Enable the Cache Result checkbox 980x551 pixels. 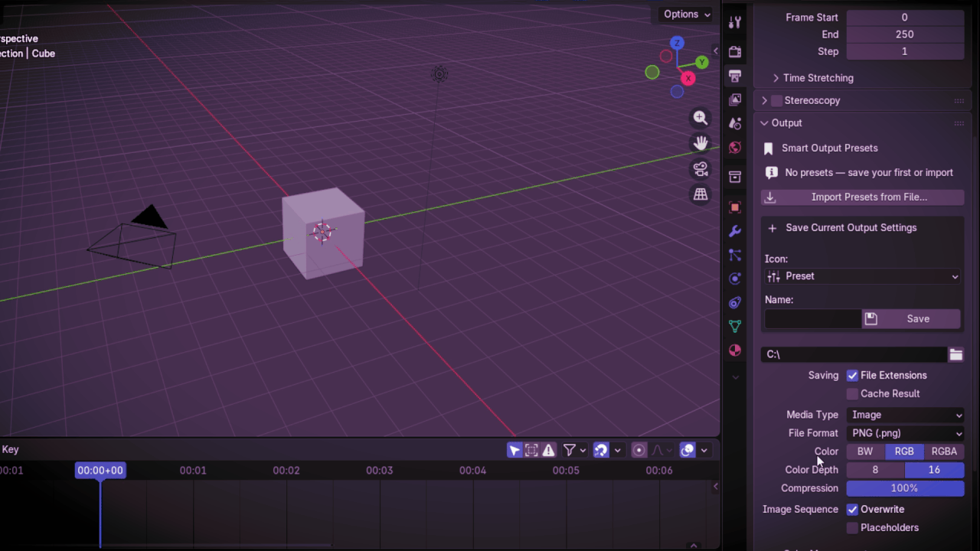pyautogui.click(x=852, y=394)
